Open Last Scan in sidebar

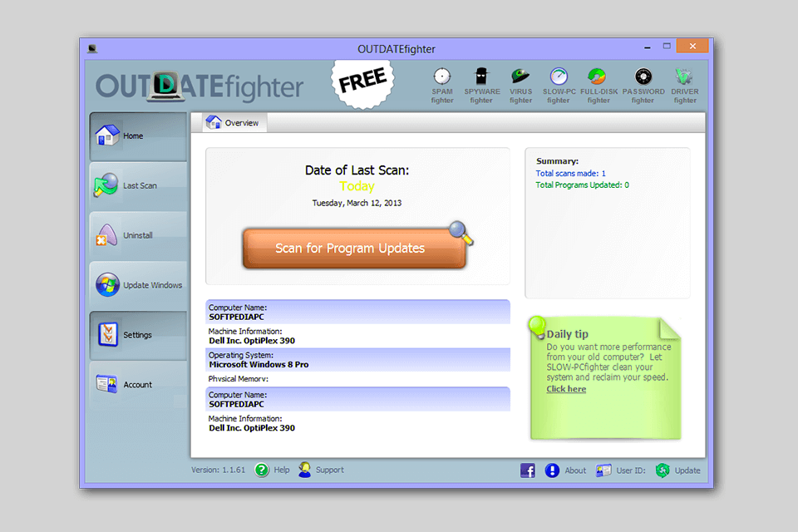[139, 186]
